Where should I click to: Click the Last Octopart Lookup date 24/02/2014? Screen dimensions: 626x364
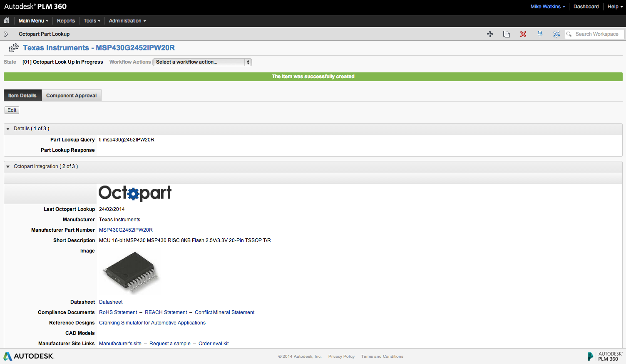112,209
